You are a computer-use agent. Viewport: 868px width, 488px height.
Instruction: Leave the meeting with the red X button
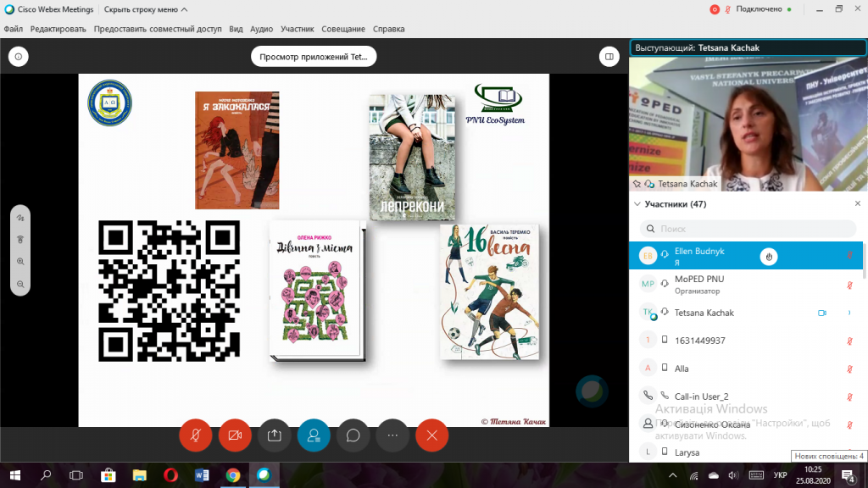(x=431, y=435)
